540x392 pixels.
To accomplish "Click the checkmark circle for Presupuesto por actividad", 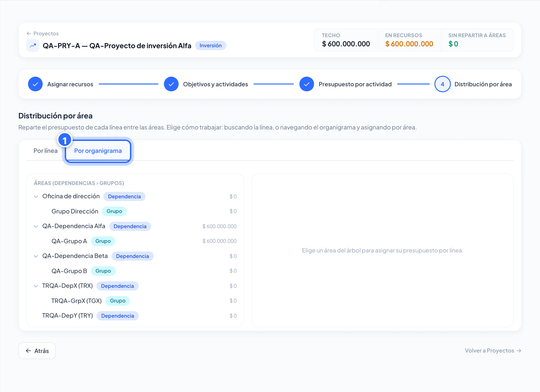I will click(x=307, y=84).
